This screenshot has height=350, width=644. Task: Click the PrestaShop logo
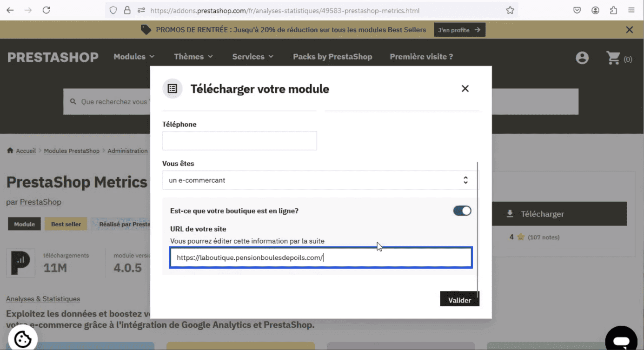coord(53,57)
